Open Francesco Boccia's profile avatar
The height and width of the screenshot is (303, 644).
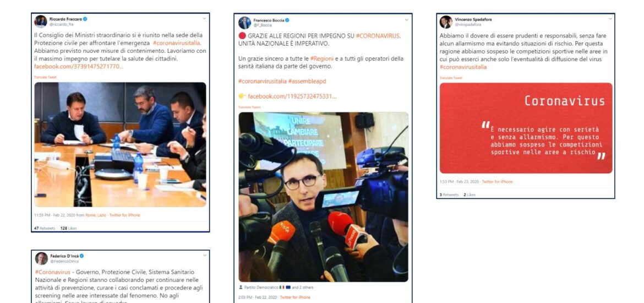(x=244, y=23)
